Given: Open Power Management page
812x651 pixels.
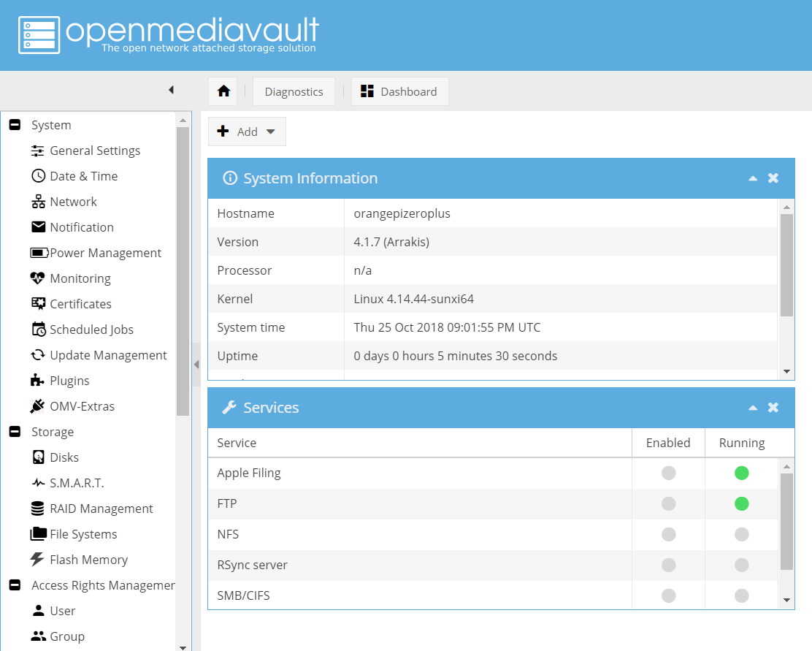Looking at the screenshot, I should (106, 253).
